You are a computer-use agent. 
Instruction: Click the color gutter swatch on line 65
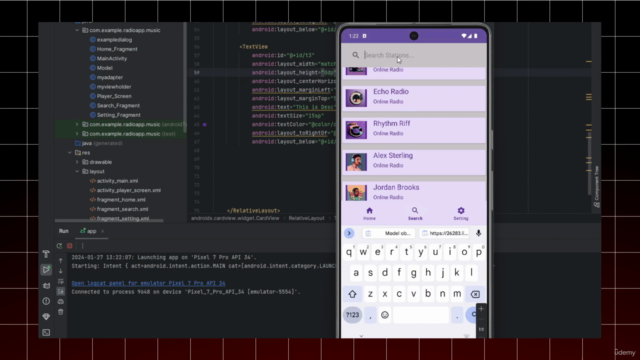[x=204, y=124]
